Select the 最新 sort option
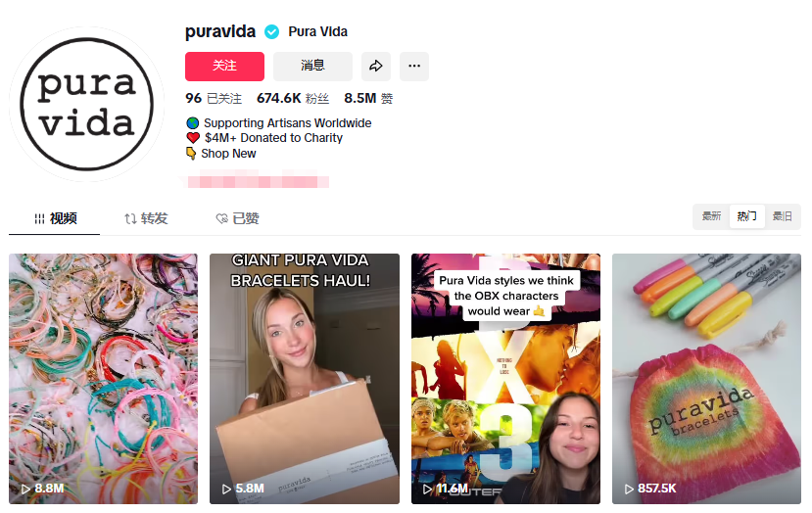Viewport: 812px width, 513px height. point(711,216)
